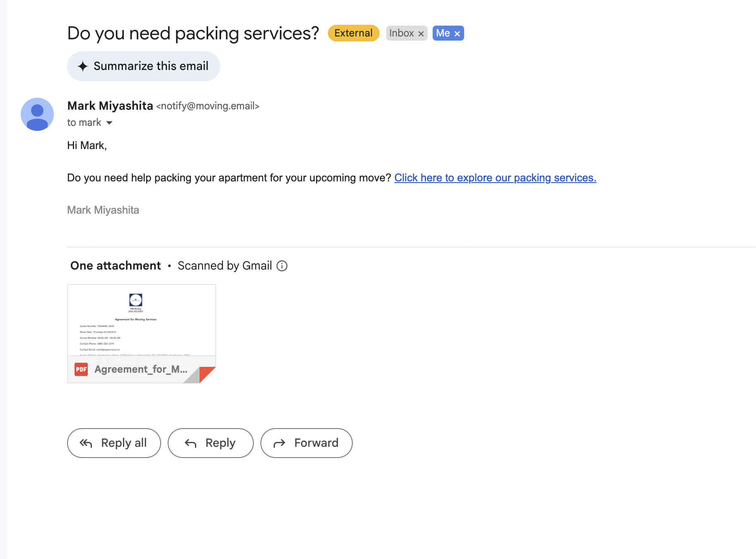Click the External label badge
Viewport: 756px width, 559px height.
tap(354, 33)
